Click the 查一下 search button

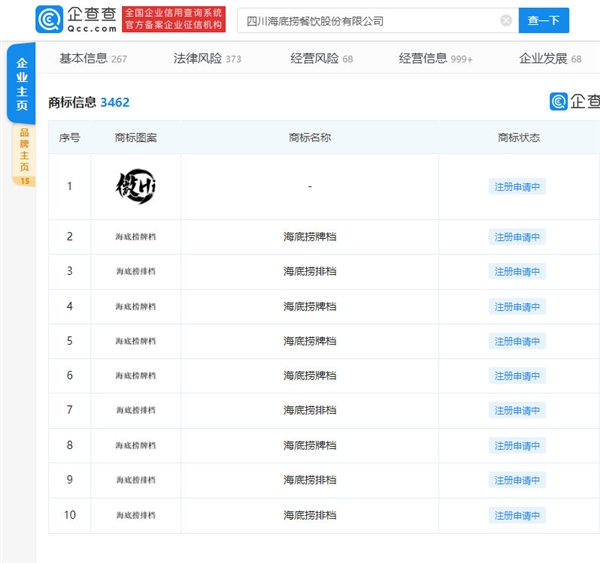(x=543, y=20)
